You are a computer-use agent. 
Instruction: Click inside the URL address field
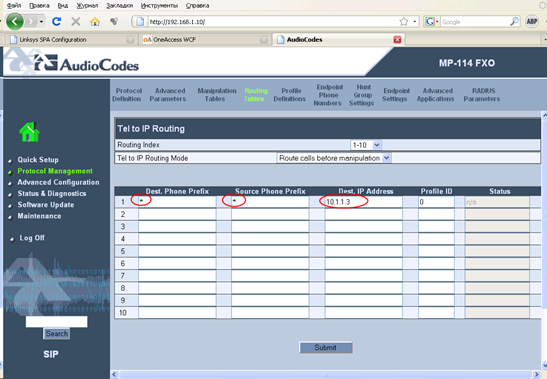pyautogui.click(x=272, y=22)
